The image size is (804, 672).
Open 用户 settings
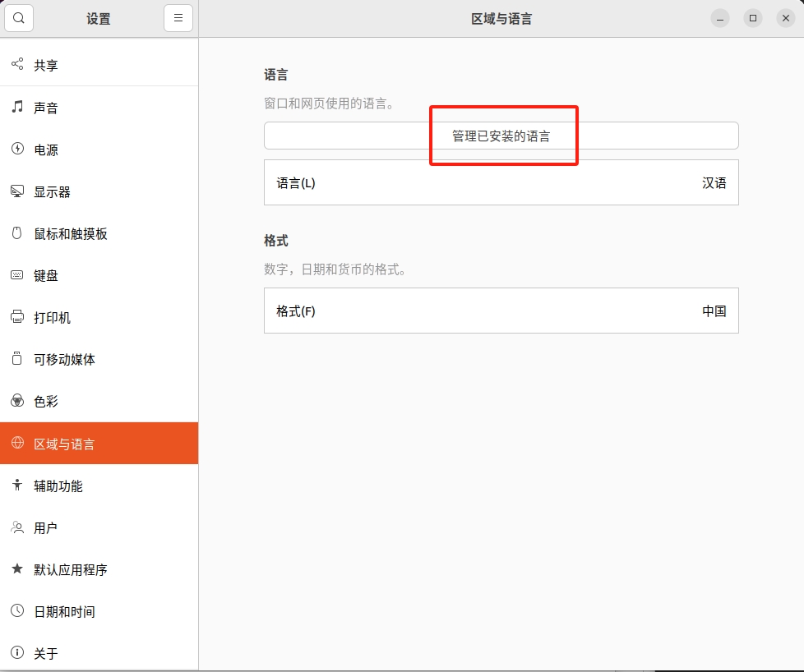coord(99,528)
